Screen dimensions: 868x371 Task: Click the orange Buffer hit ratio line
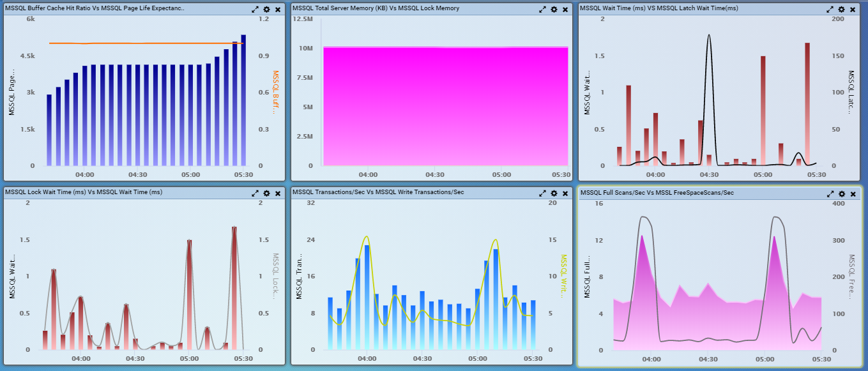tap(147, 43)
